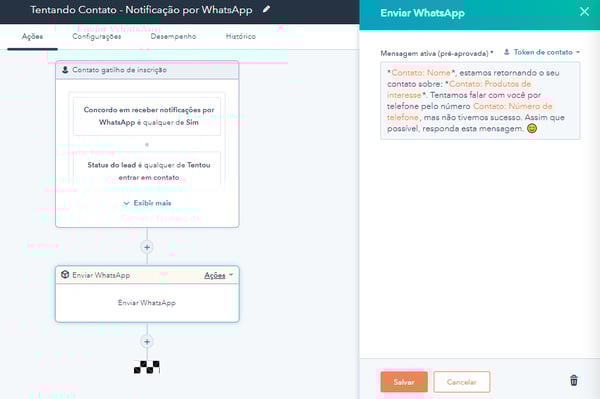Switch to the Ações tab
Viewport: 600px width, 399px height.
[32, 36]
